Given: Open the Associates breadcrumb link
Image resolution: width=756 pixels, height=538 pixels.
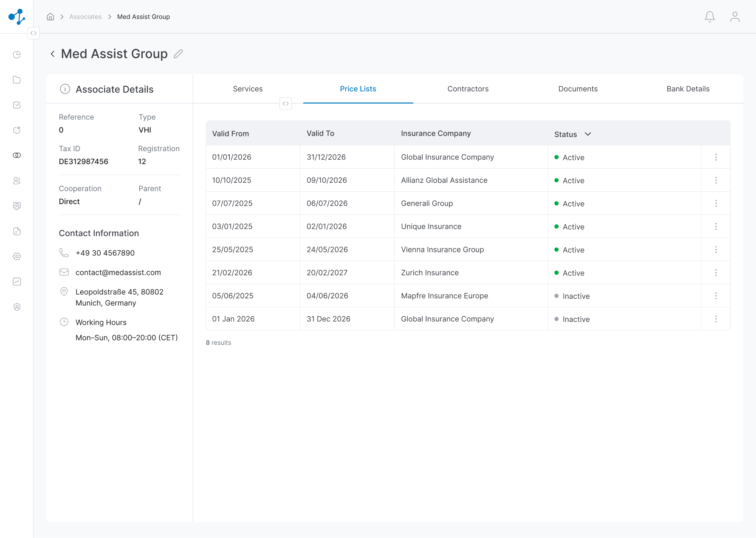Looking at the screenshot, I should (x=85, y=17).
